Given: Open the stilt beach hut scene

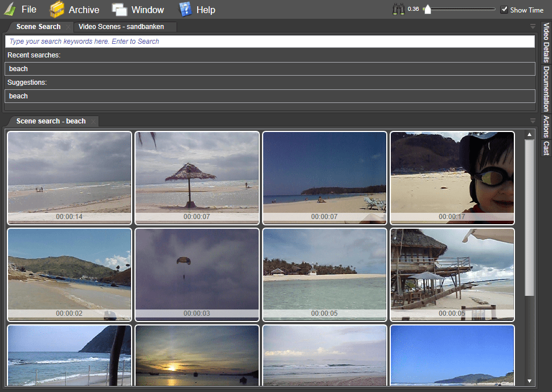Looking at the screenshot, I should coord(452,275).
